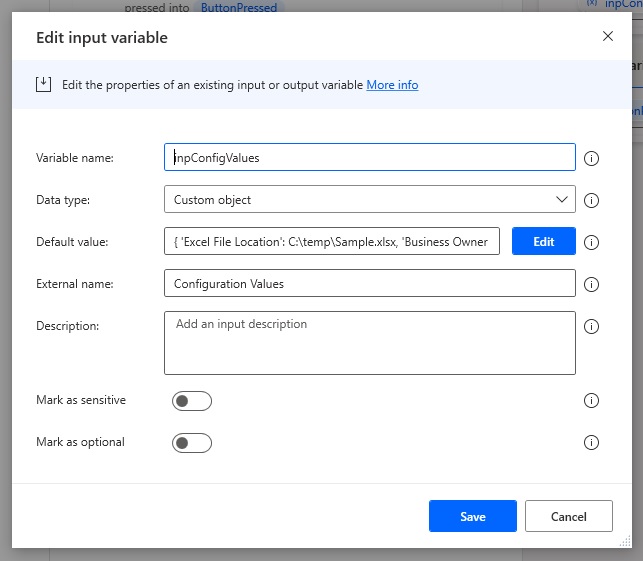Click the External name info icon
The height and width of the screenshot is (561, 643).
(x=591, y=284)
